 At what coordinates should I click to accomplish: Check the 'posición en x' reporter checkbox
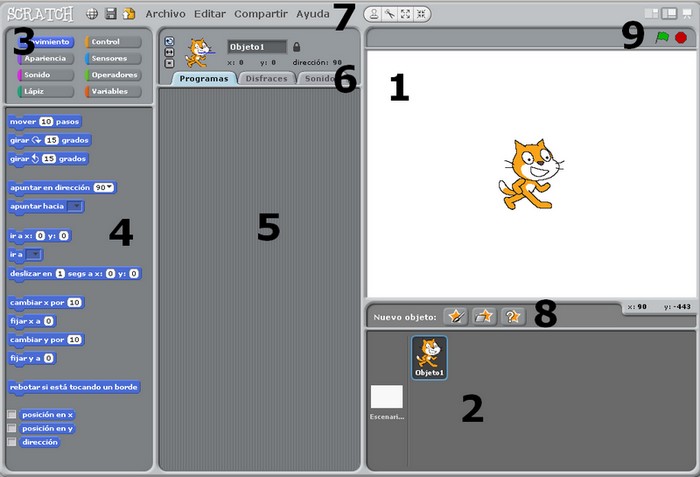pyautogui.click(x=12, y=414)
